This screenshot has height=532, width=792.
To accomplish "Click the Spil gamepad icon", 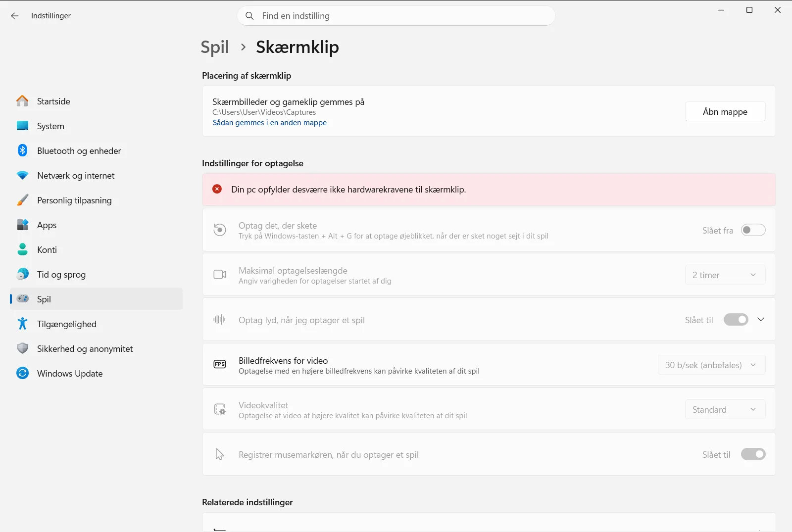I will 22,298.
